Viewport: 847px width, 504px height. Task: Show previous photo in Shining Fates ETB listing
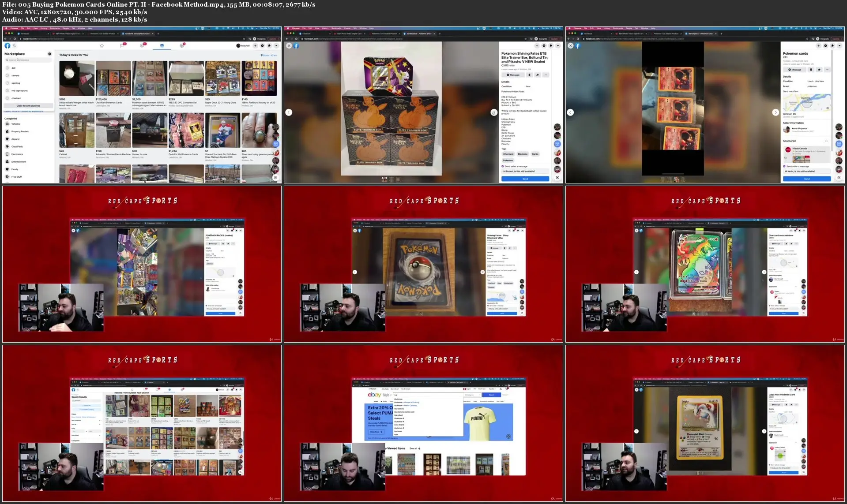pyautogui.click(x=289, y=112)
